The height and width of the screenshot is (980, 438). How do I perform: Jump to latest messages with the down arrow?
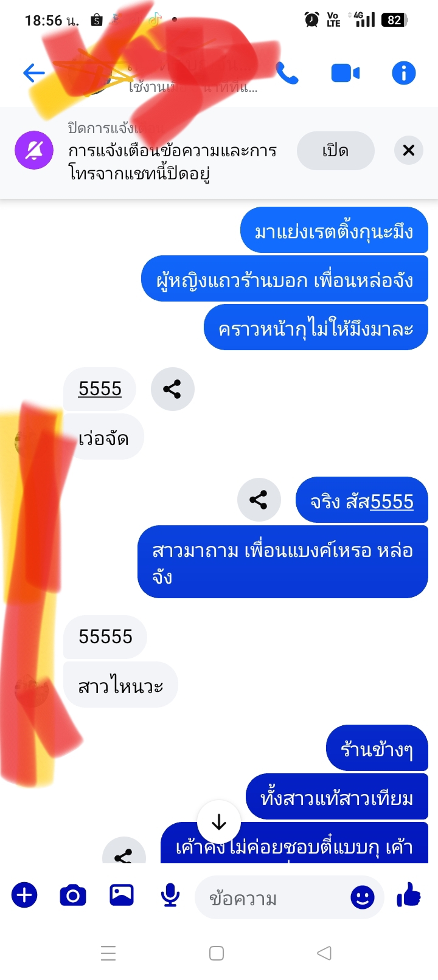[x=219, y=823]
